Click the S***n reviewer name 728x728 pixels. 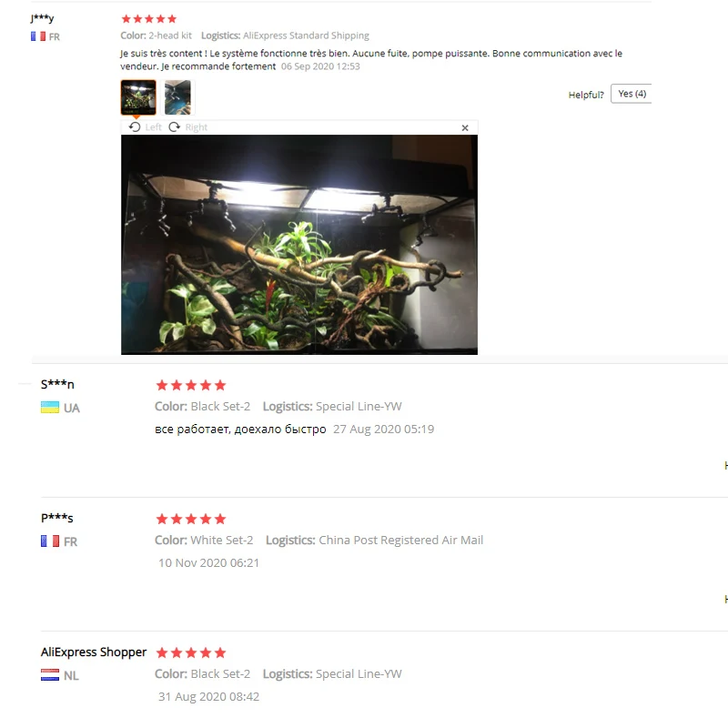(x=57, y=384)
